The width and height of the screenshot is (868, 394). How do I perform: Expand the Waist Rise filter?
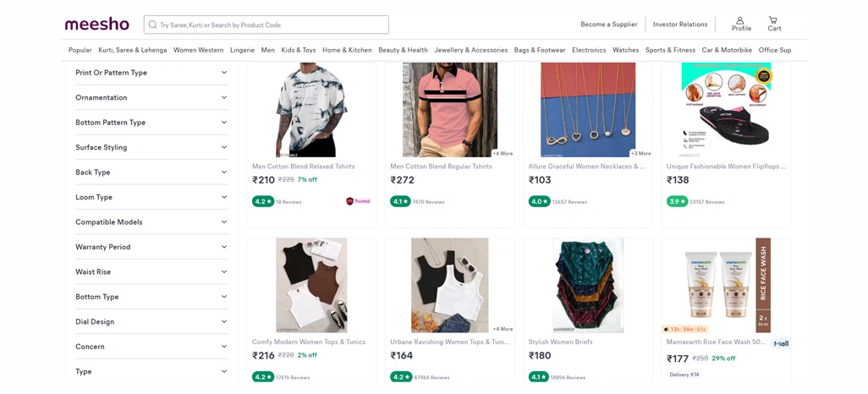(151, 271)
